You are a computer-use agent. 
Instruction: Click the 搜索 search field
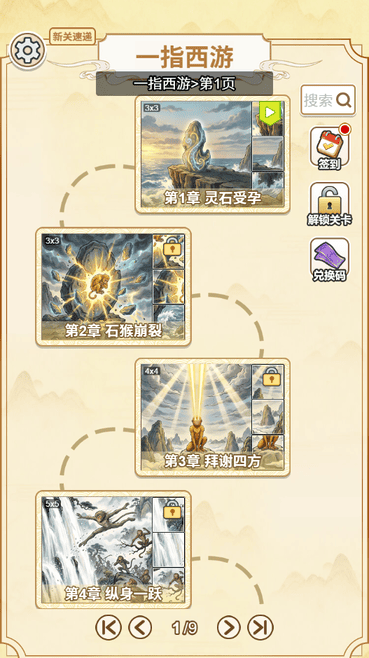click(x=328, y=100)
